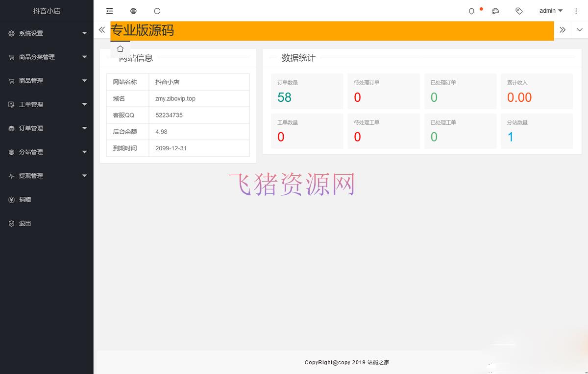Click the gear icon beside 系统设置
Screen dimensions: 588x374
tap(12, 33)
